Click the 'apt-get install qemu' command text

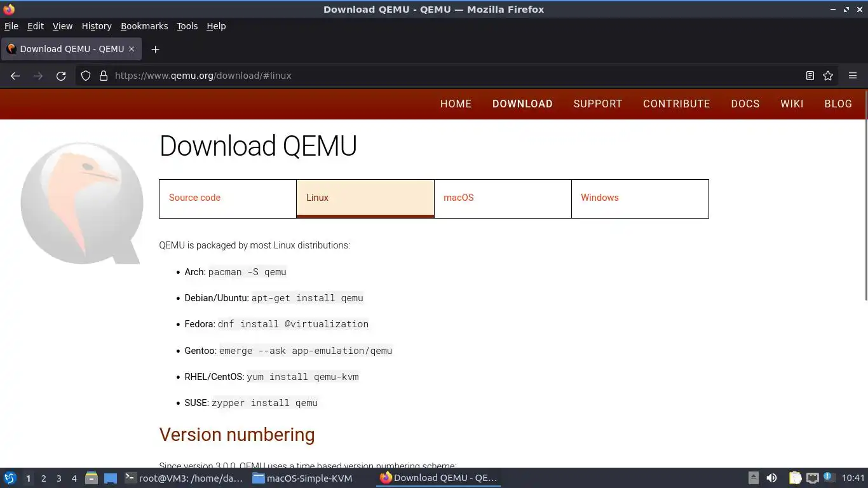pos(308,298)
